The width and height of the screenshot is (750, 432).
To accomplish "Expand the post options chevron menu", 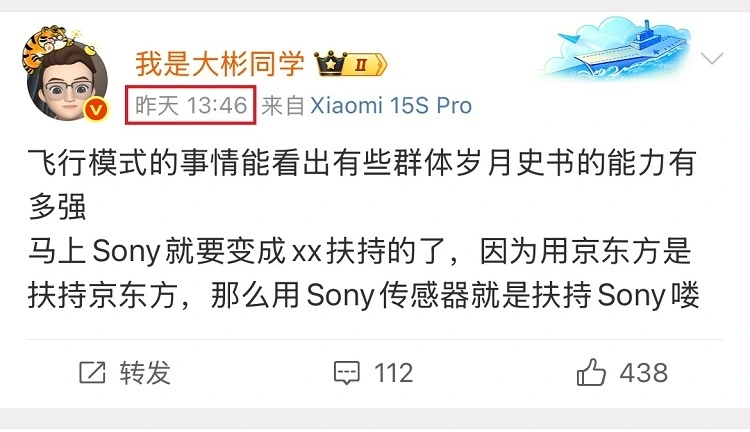I will (x=712, y=58).
